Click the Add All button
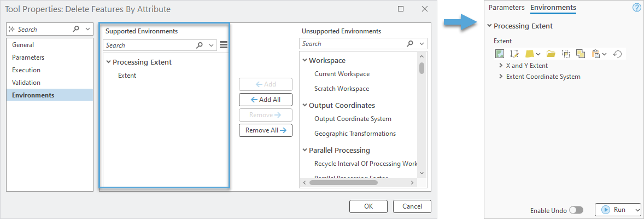644x219 pixels. click(x=266, y=100)
